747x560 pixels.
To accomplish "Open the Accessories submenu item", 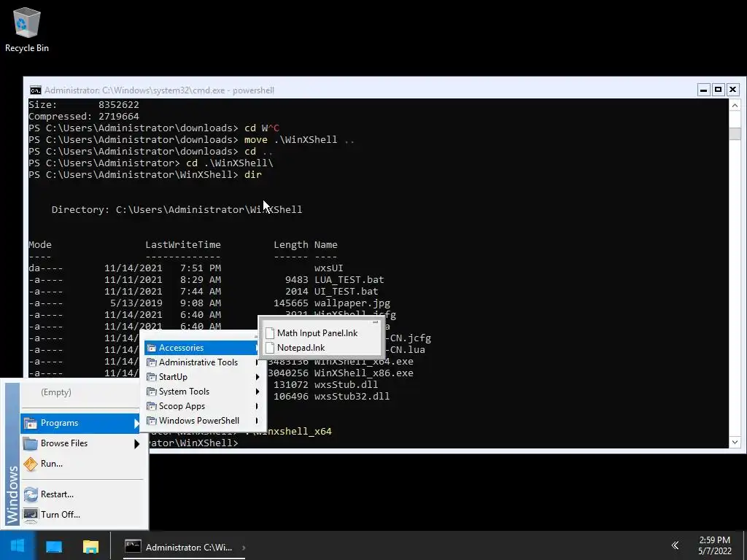I will [x=202, y=348].
